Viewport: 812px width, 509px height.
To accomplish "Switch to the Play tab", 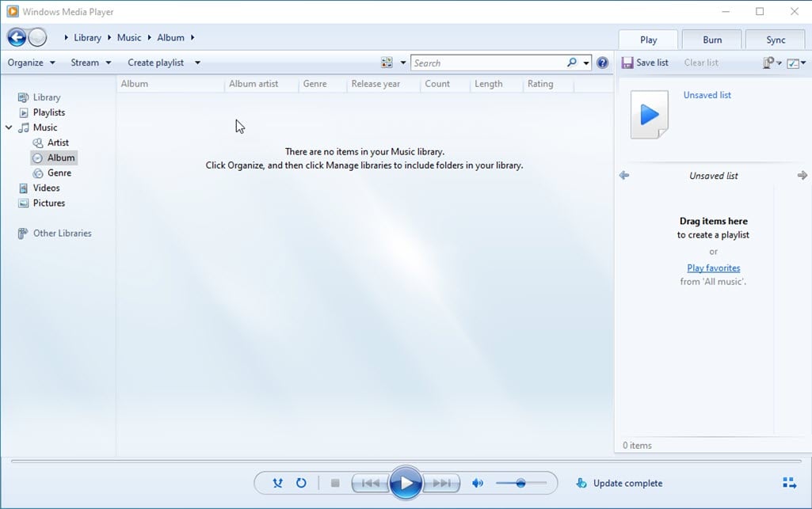I will tap(648, 40).
